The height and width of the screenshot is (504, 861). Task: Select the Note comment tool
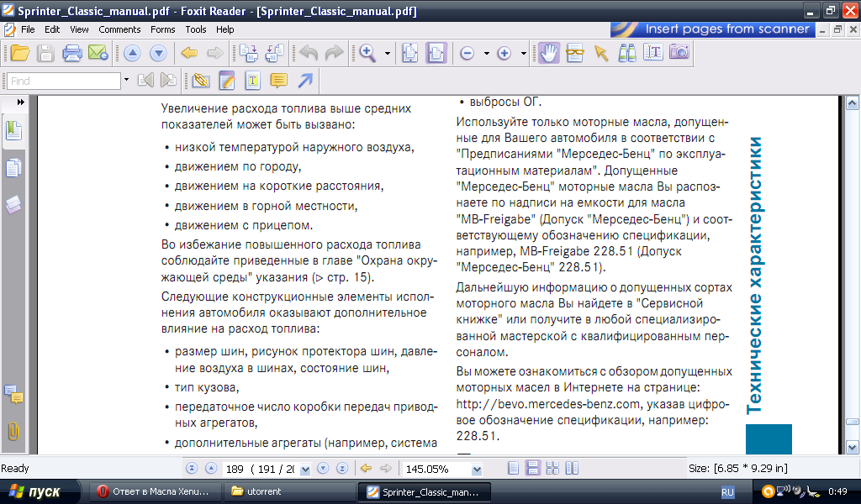click(279, 81)
